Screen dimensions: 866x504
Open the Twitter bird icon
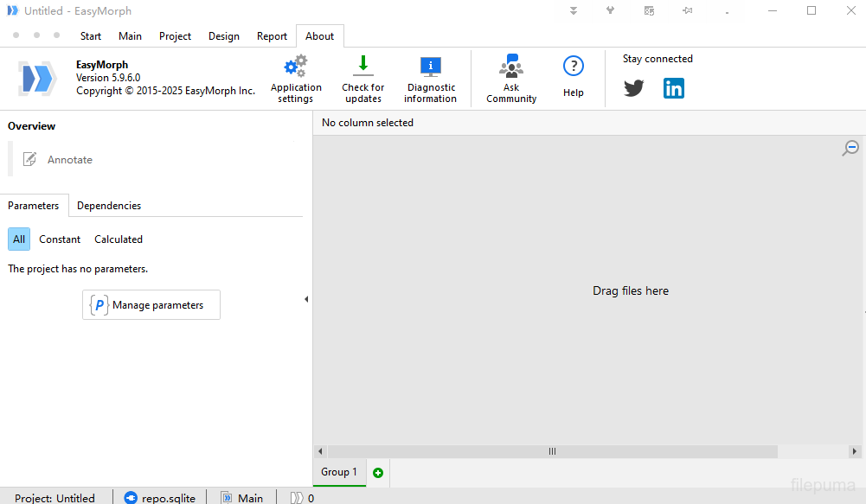click(634, 88)
